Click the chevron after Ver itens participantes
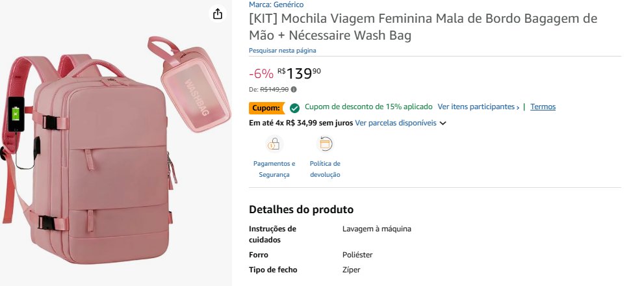The width and height of the screenshot is (644, 286). (x=518, y=107)
